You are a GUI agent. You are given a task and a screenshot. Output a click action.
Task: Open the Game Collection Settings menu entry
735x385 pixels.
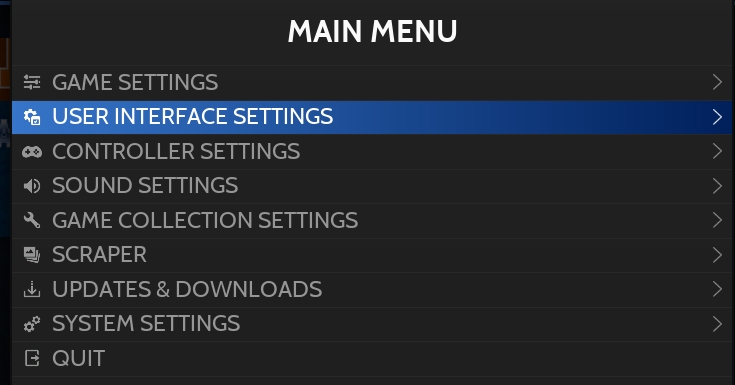click(372, 220)
